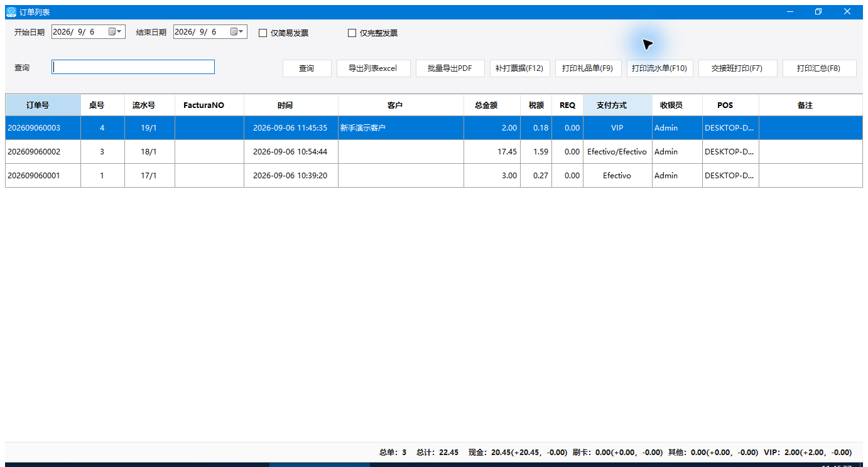Sort by 桌号 column header
868x467 pixels.
pos(103,105)
